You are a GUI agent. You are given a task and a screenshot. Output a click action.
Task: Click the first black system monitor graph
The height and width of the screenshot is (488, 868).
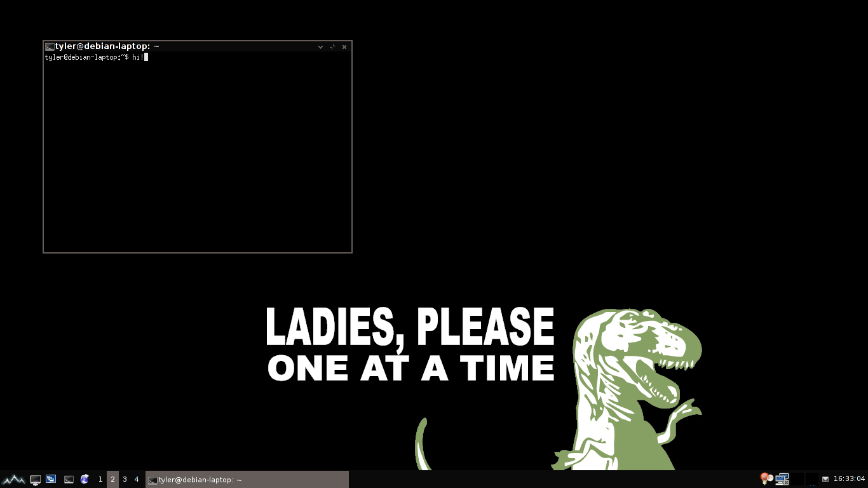pyautogui.click(x=797, y=479)
